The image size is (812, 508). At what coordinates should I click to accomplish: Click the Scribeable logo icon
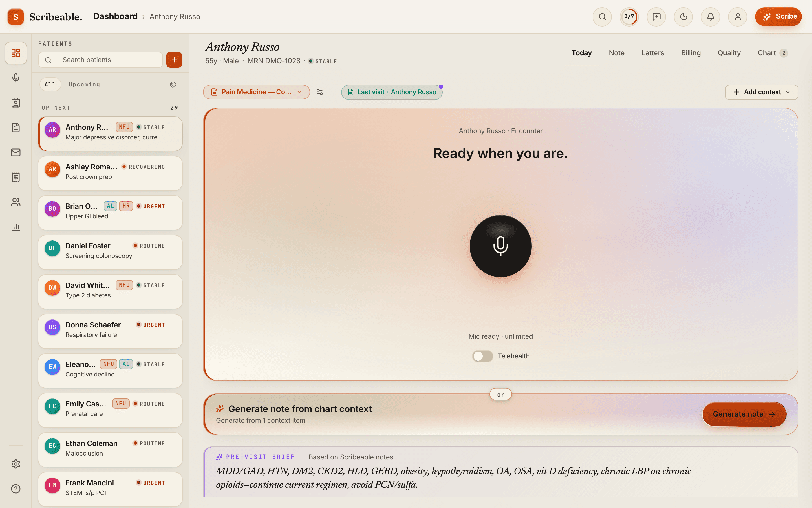pyautogui.click(x=16, y=17)
